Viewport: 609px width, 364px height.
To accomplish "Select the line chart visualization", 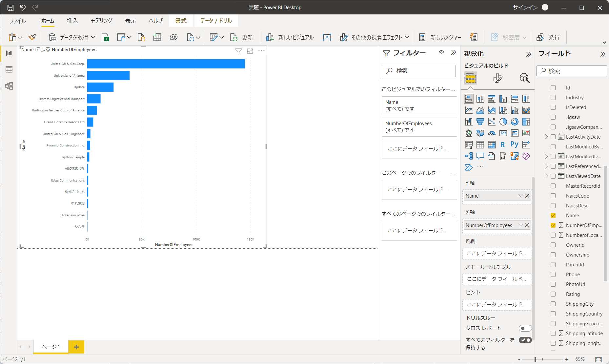I will (469, 110).
